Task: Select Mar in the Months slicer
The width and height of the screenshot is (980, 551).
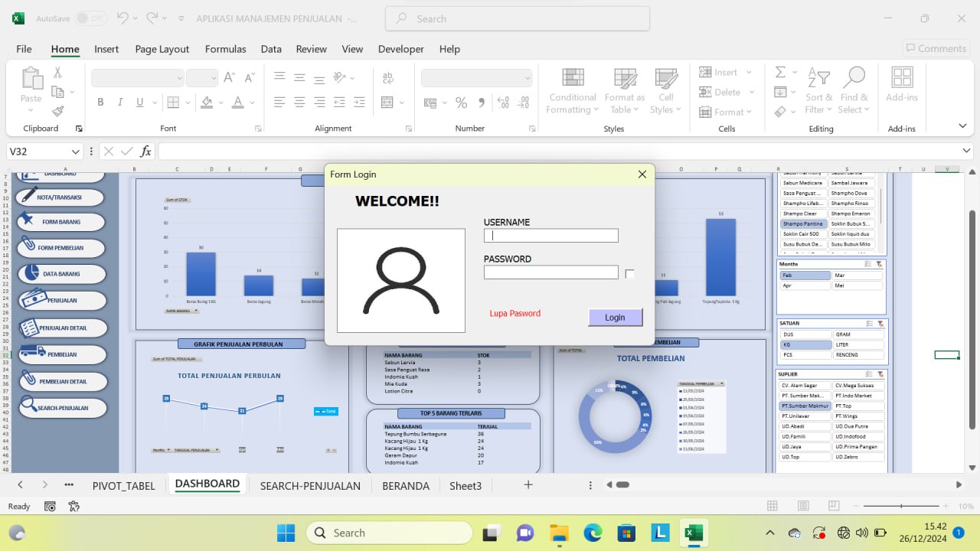Action: [857, 275]
